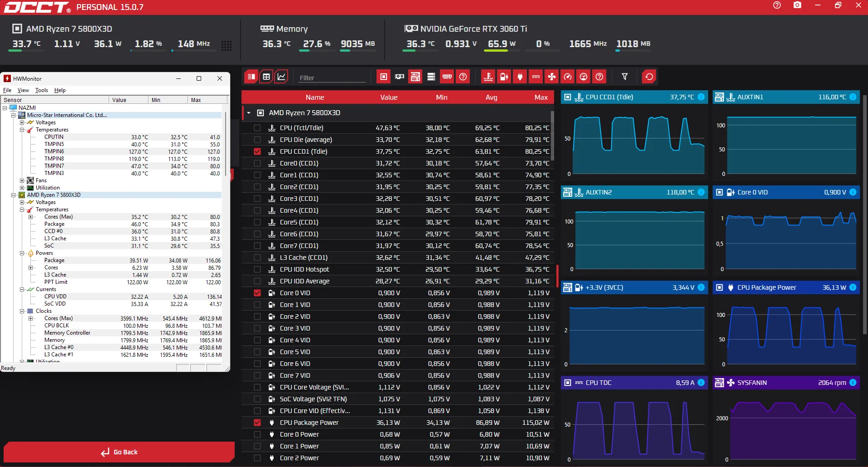Click the graphs panel vertical scrollbar
Viewport: 868px width, 467px height.
865,215
